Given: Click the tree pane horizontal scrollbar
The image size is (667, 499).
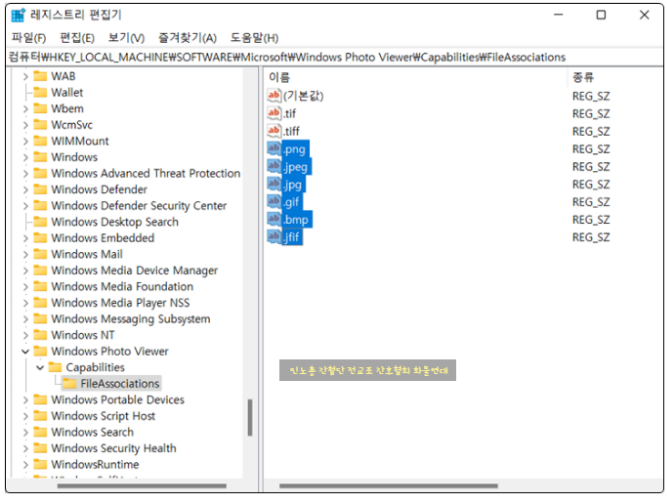Looking at the screenshot, I should point(142,486).
